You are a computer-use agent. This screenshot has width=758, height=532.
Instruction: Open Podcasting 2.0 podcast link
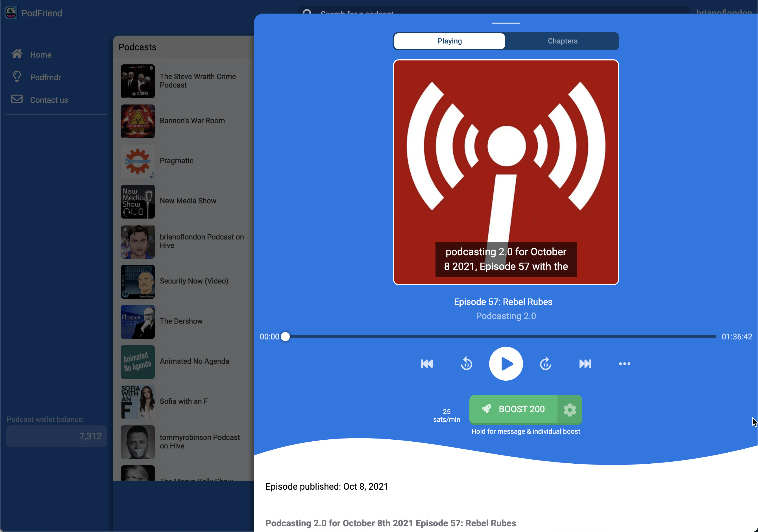coord(506,316)
